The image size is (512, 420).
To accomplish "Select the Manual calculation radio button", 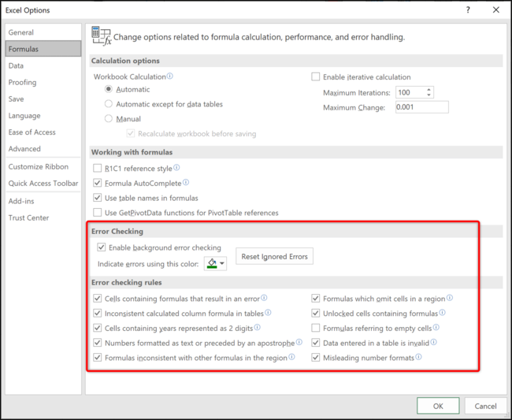I will coord(109,118).
